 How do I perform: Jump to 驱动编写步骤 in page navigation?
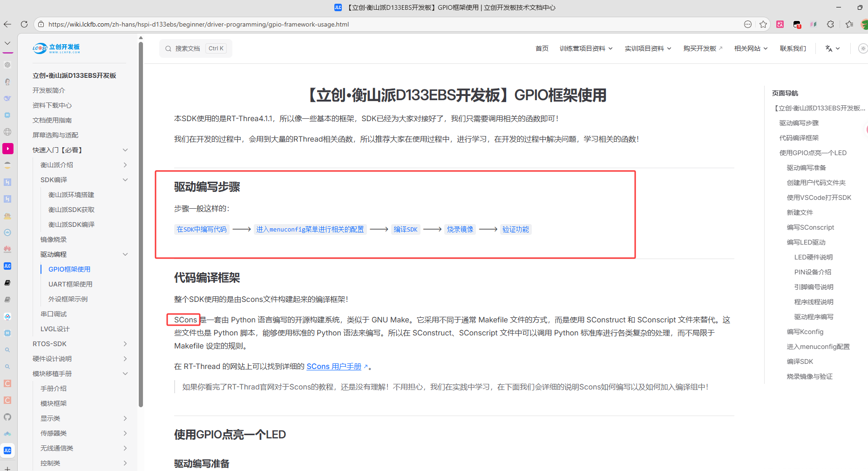pos(799,123)
